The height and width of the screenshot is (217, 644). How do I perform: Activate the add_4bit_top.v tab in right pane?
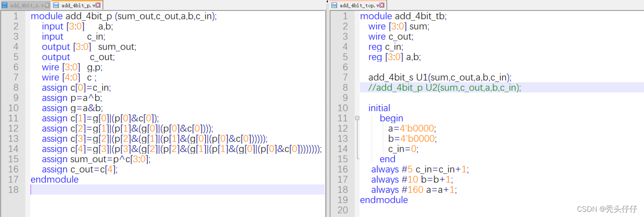(358, 5)
